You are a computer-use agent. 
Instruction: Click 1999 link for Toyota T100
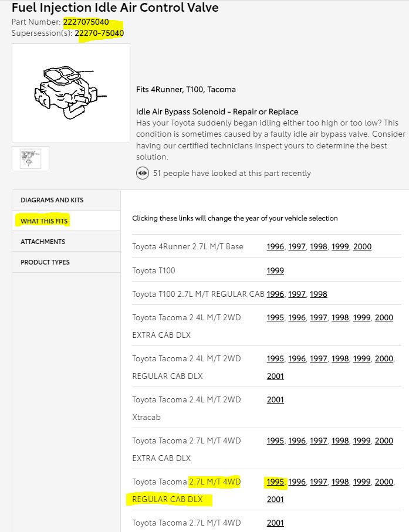[x=275, y=270]
